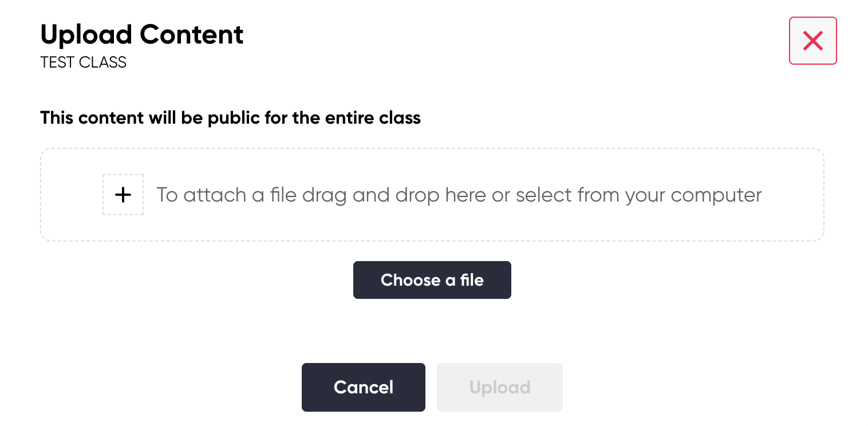Dismiss the dialog with the red X
The image size is (868, 426).
tap(812, 41)
